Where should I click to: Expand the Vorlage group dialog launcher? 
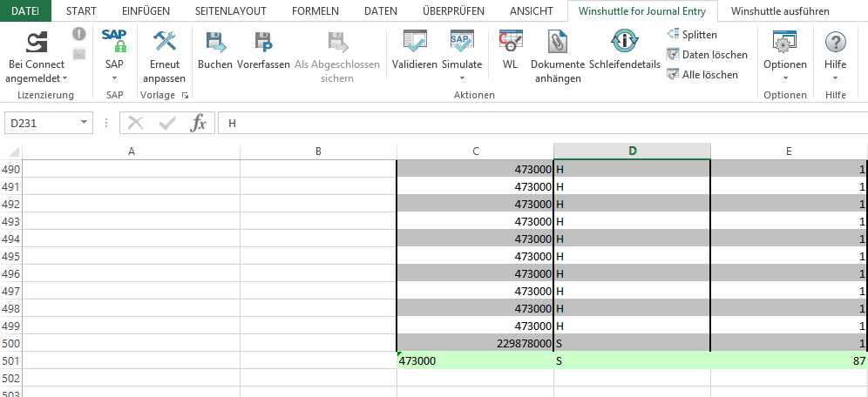point(185,95)
